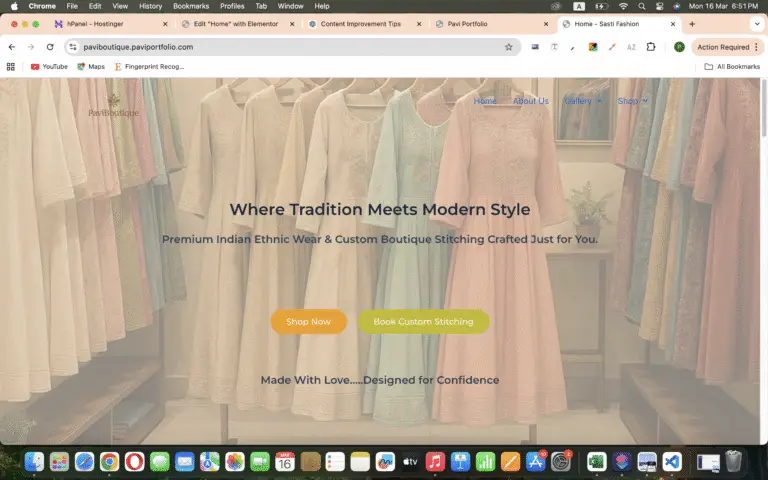The height and width of the screenshot is (480, 768).
Task: Click the Apps grid icon in bookmarks bar
Action: (11, 67)
